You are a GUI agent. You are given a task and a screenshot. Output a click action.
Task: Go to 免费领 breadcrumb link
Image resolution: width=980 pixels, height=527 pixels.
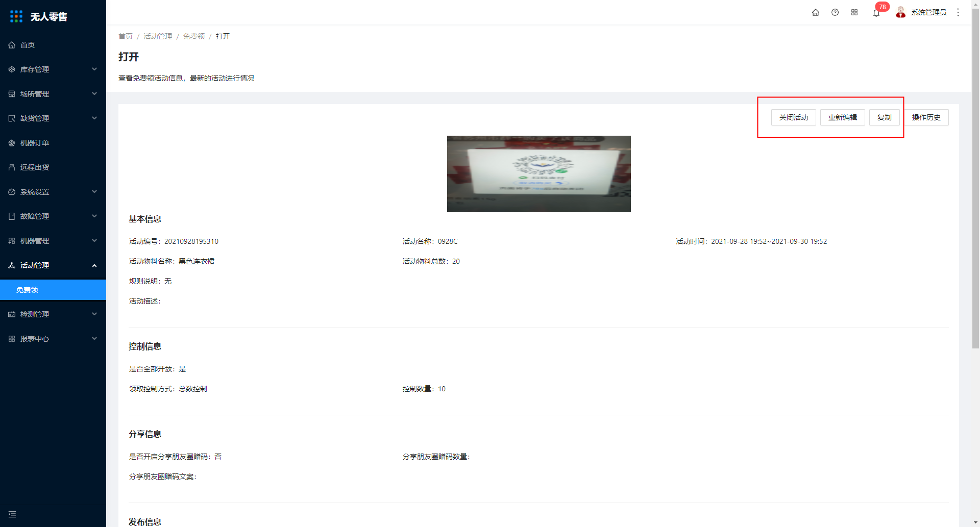pos(194,36)
